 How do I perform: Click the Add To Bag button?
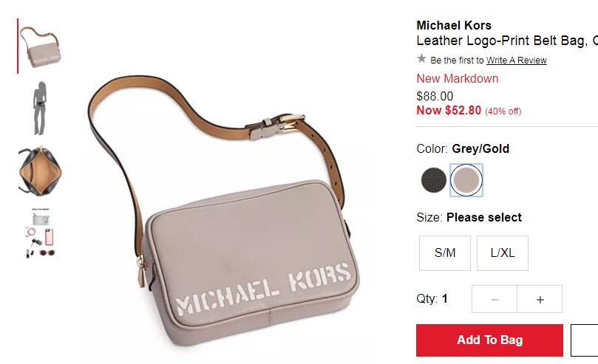489,340
